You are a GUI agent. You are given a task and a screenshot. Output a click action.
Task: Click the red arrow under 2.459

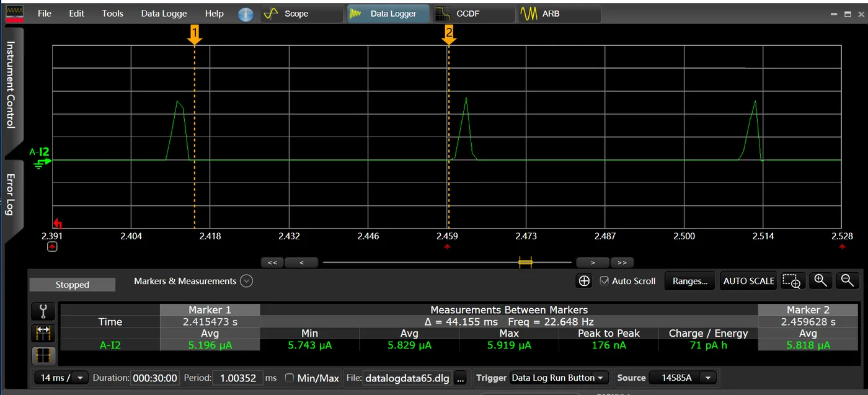[448, 247]
